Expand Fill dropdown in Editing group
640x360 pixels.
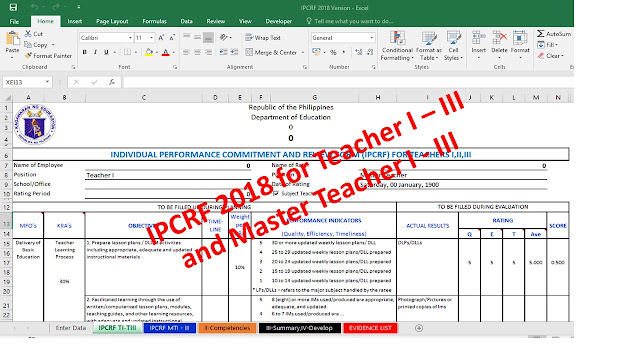[x=556, y=45]
